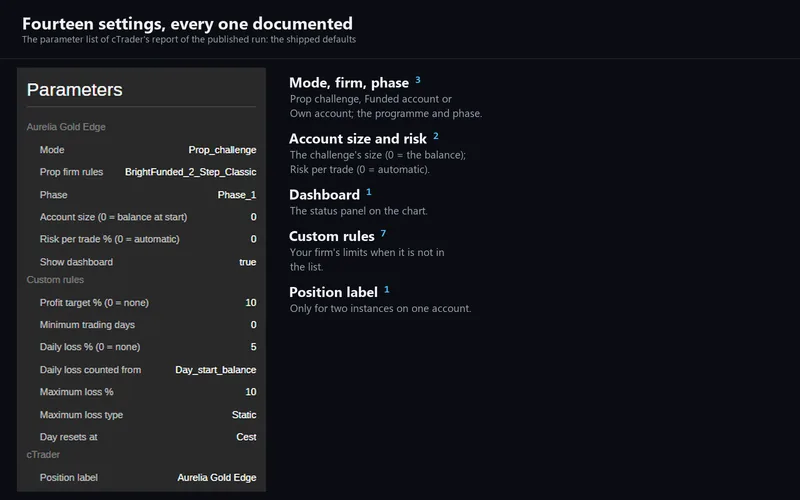800x500 pixels.
Task: Click the Aurelia Gold Edge position label value
Action: click(216, 478)
